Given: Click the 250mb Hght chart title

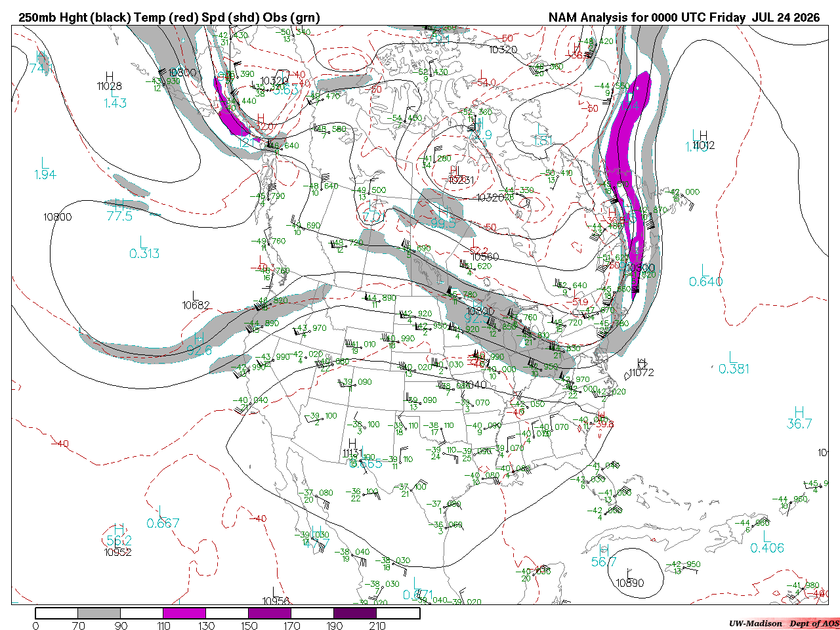Looking at the screenshot, I should coord(169,18).
